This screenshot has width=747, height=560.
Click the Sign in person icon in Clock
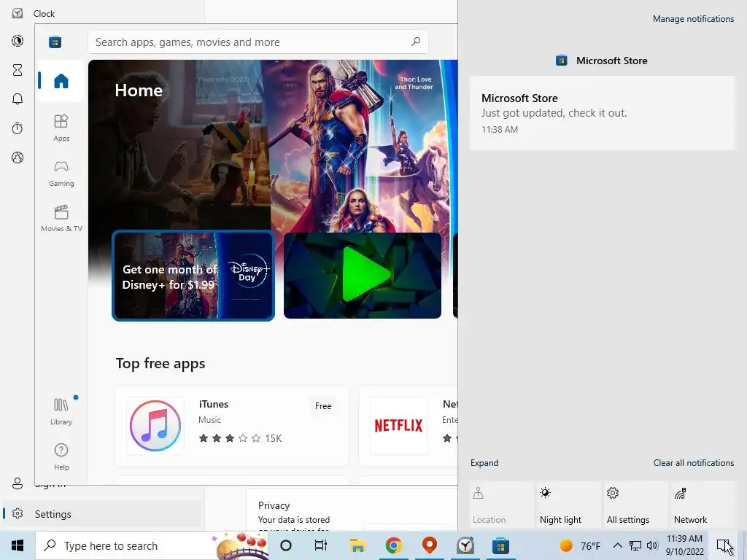click(18, 484)
